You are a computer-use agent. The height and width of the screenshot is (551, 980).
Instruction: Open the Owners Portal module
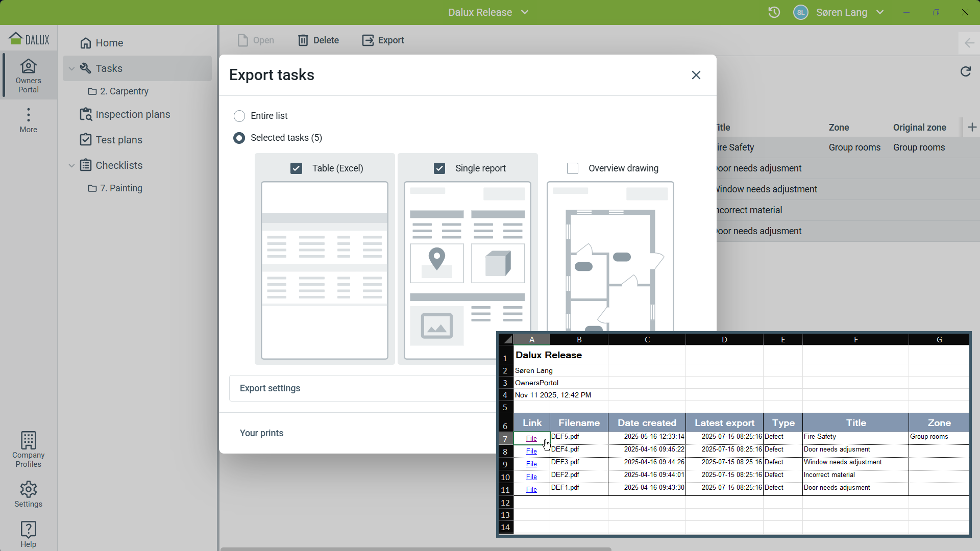[x=29, y=76]
